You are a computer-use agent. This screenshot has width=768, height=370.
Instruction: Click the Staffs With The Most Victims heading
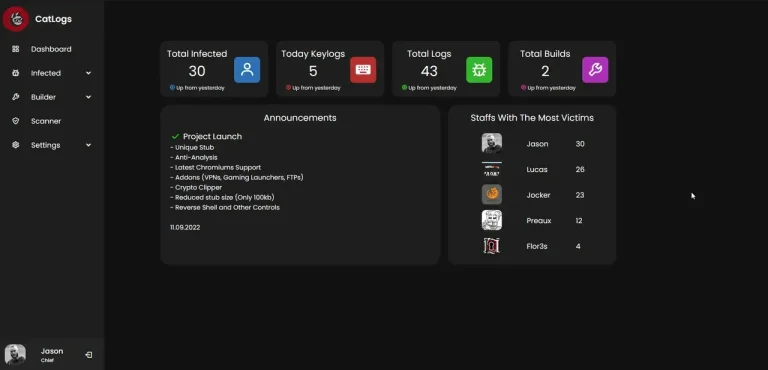[532, 118]
